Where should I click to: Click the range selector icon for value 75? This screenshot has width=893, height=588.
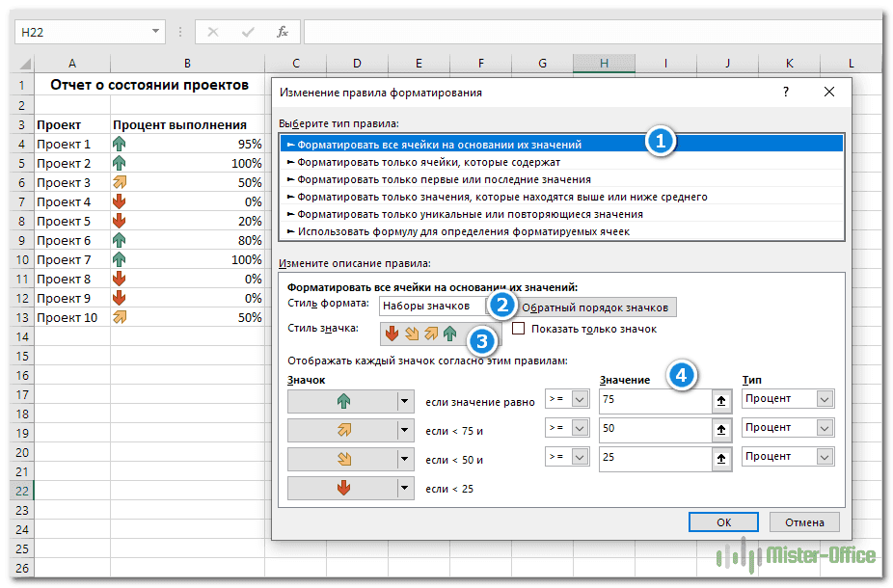[722, 400]
